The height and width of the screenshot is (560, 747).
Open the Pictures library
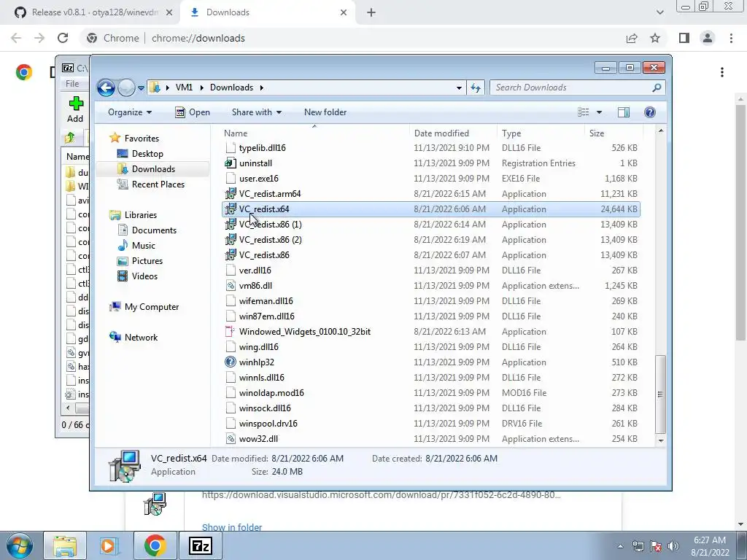[x=147, y=261]
